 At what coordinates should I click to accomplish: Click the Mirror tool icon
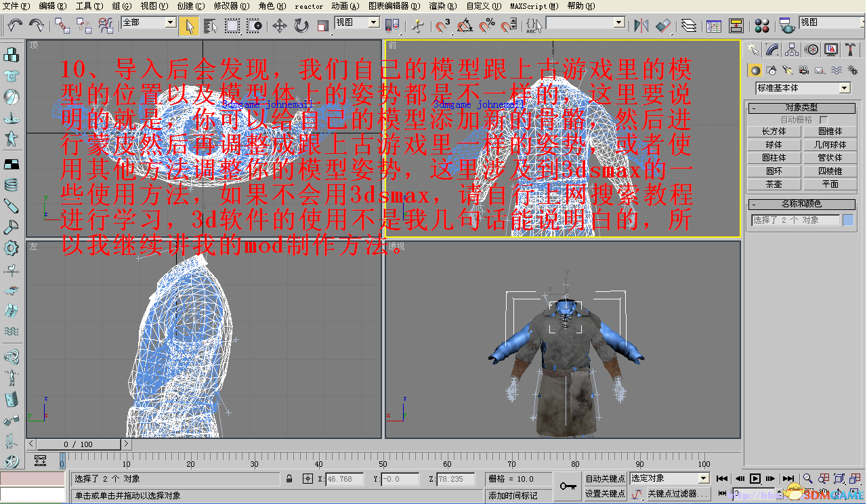pos(641,26)
